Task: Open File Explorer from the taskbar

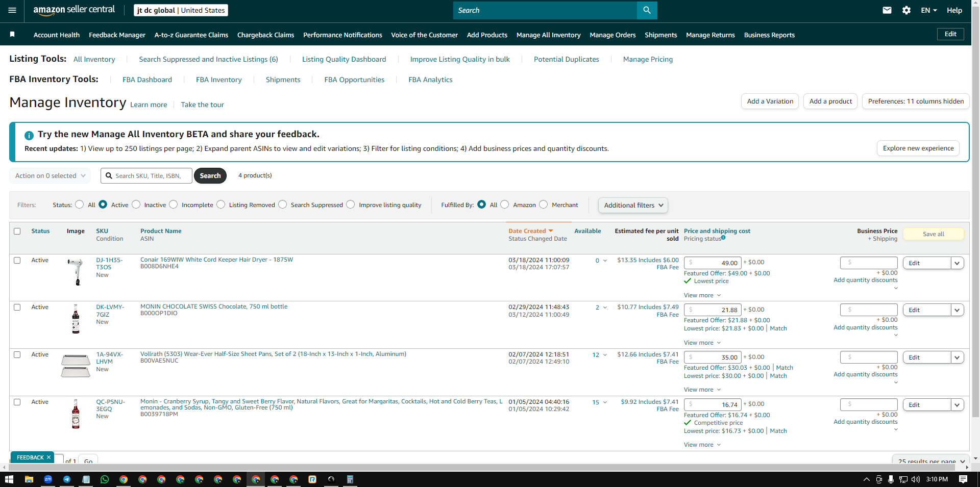Action: 29,479
